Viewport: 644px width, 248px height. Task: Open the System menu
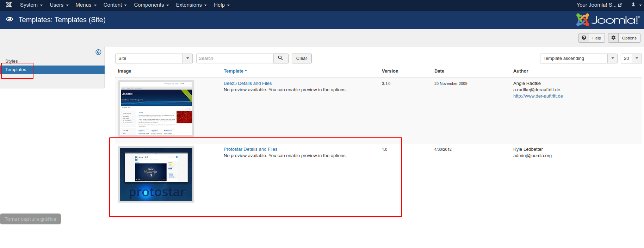[31, 5]
